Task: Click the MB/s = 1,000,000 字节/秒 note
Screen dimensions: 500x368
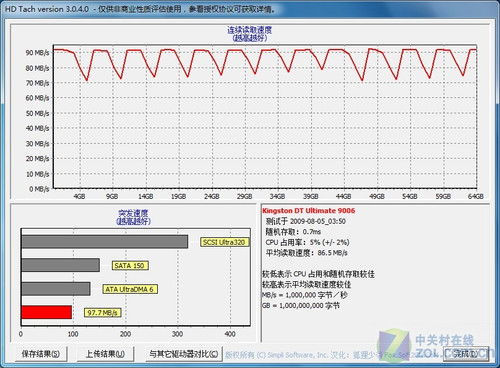Action: pos(305,295)
